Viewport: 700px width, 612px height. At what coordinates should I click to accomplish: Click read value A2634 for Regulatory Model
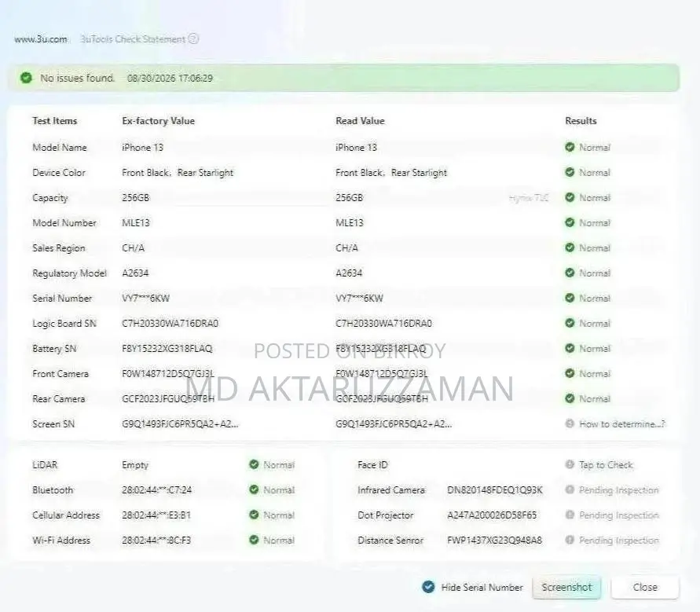(349, 273)
